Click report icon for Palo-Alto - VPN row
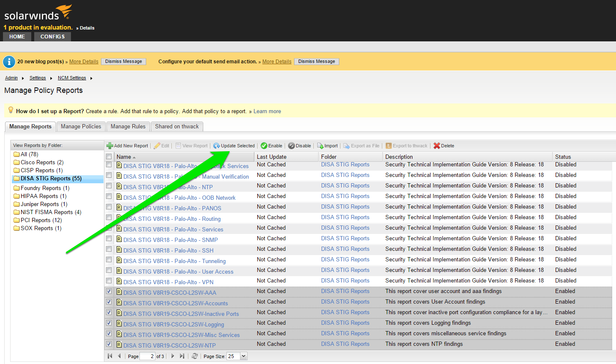The image size is (616, 364). (x=119, y=281)
